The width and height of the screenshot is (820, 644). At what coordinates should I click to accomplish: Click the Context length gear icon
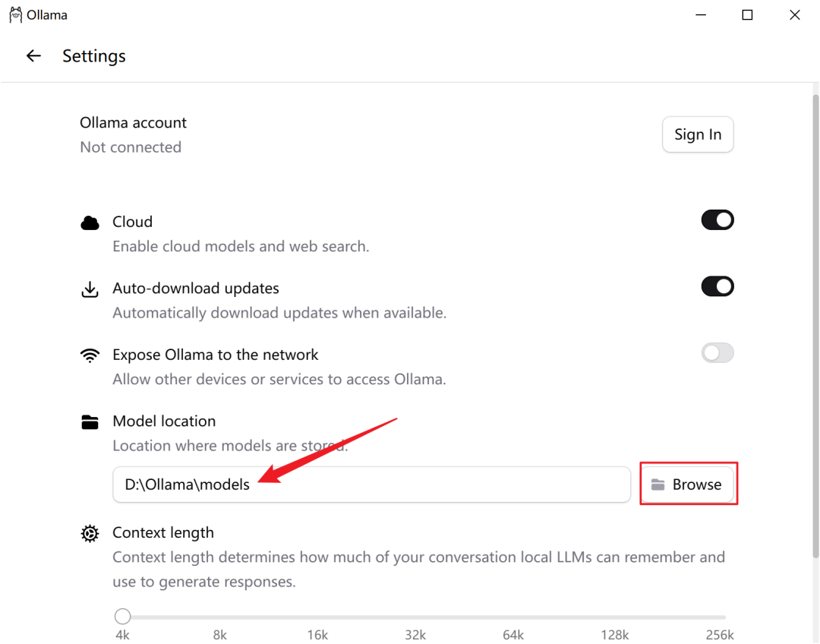coord(90,533)
